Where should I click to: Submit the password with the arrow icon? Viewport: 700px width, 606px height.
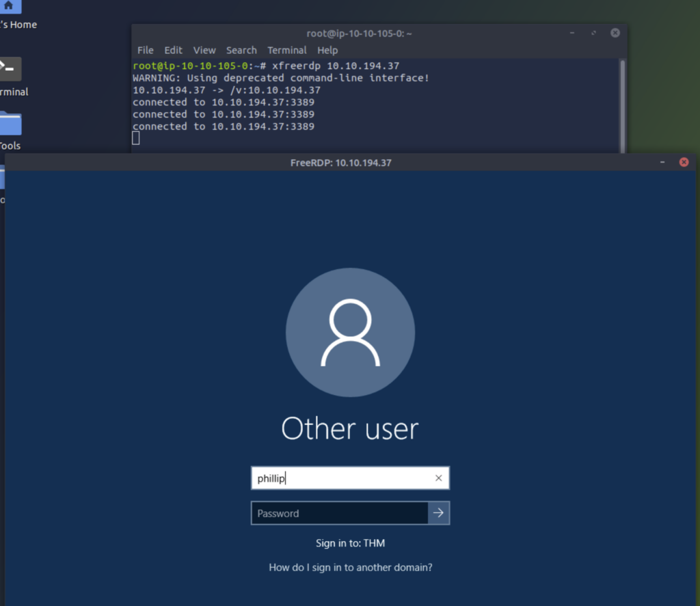click(438, 513)
